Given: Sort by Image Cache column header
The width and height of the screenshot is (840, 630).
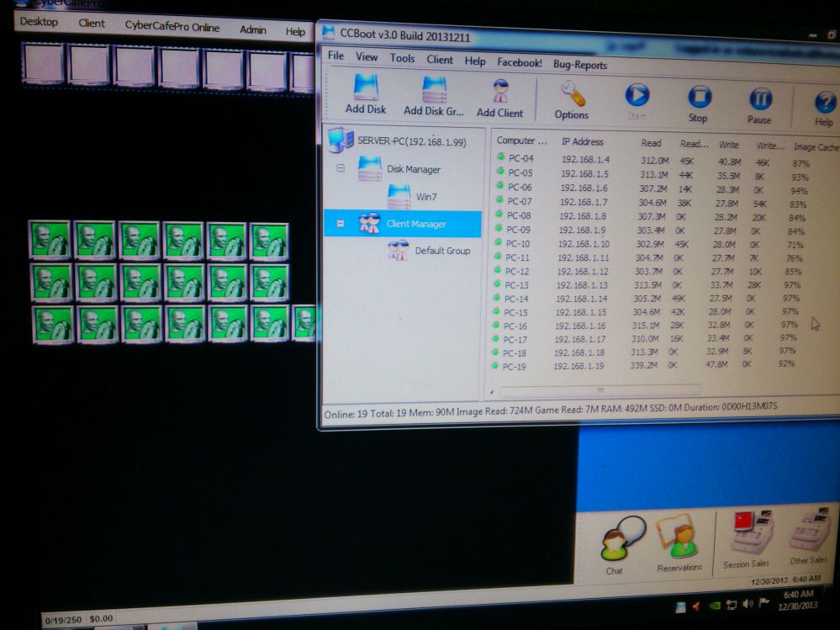Looking at the screenshot, I should click(x=816, y=147).
